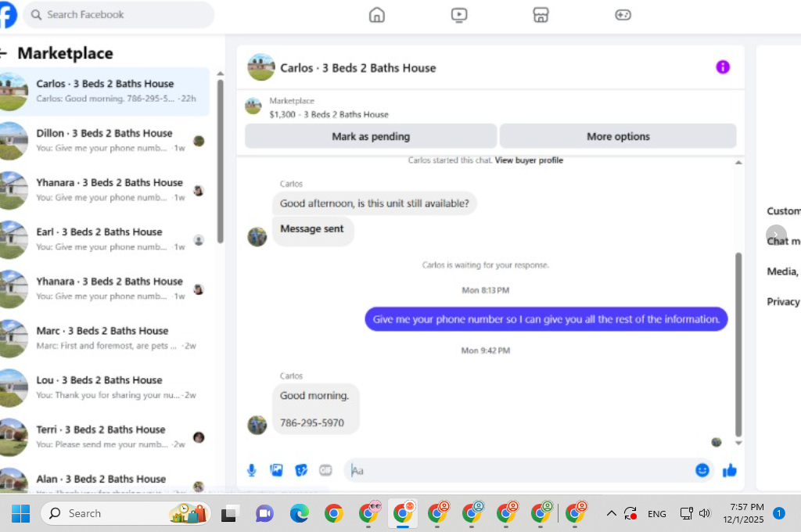
Task: Open the clock showing 7:57 PM
Action: point(743,513)
